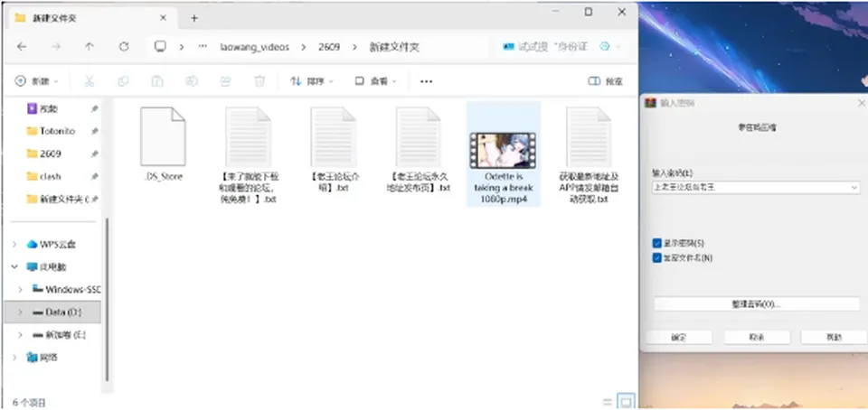Screen dimensions: 868x410
Task: Open the password field dropdown arrow
Action: pyautogui.click(x=854, y=188)
